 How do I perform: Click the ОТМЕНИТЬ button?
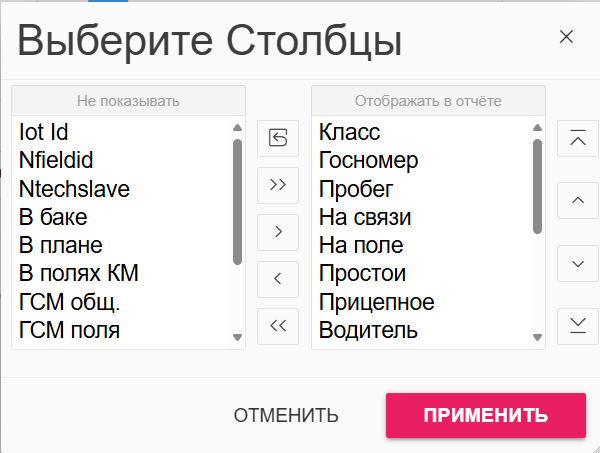click(x=286, y=416)
